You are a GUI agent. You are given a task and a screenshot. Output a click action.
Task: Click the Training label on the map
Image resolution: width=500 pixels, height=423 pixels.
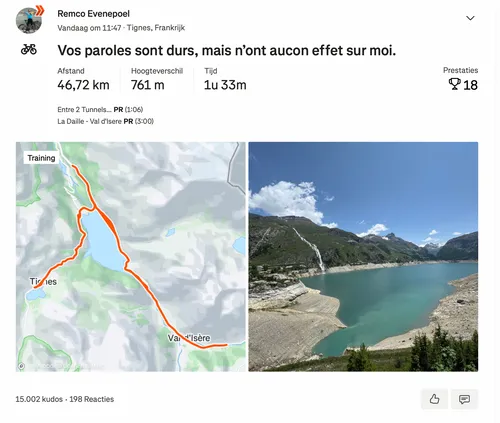pyautogui.click(x=41, y=158)
